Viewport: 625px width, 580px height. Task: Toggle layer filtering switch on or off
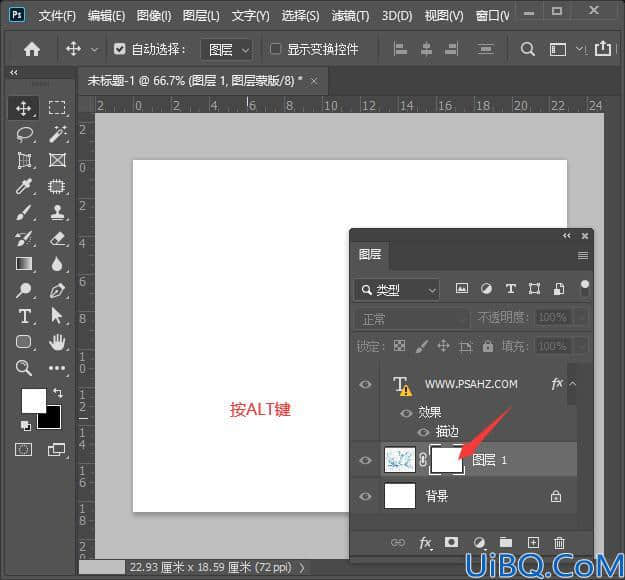pyautogui.click(x=584, y=289)
